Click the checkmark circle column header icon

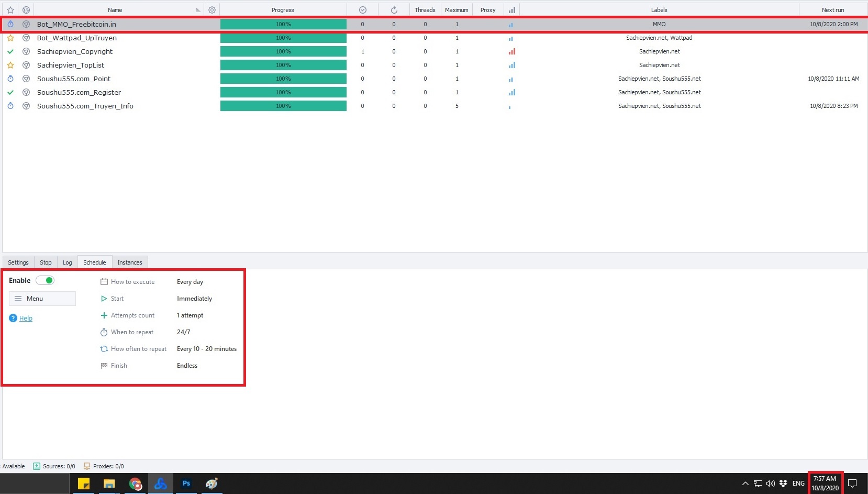(x=362, y=10)
